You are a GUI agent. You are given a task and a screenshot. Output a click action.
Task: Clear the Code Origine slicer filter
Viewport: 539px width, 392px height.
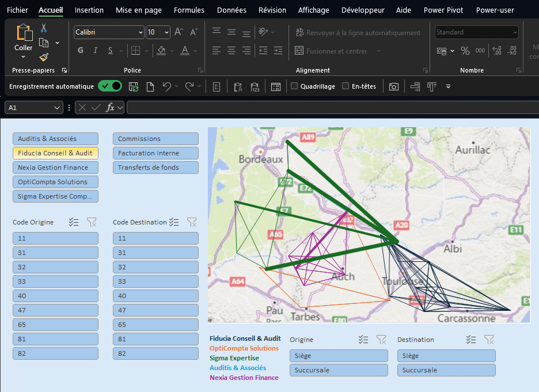tap(92, 222)
